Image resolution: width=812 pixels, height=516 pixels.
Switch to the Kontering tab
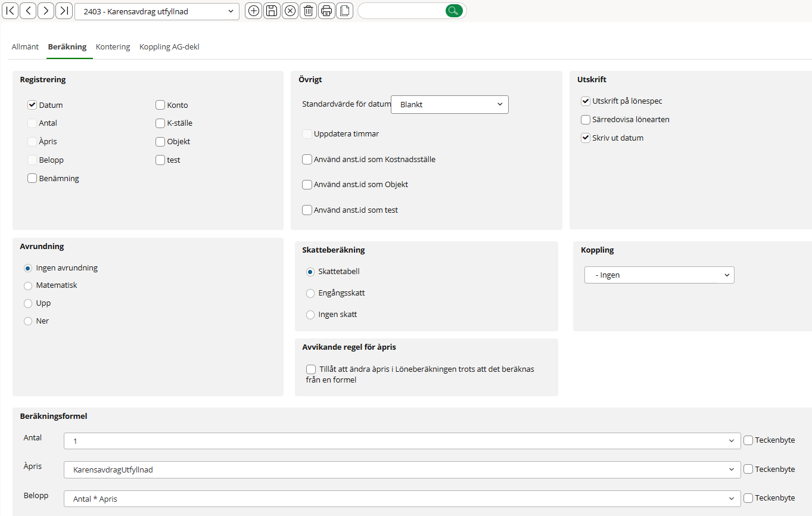(x=113, y=47)
